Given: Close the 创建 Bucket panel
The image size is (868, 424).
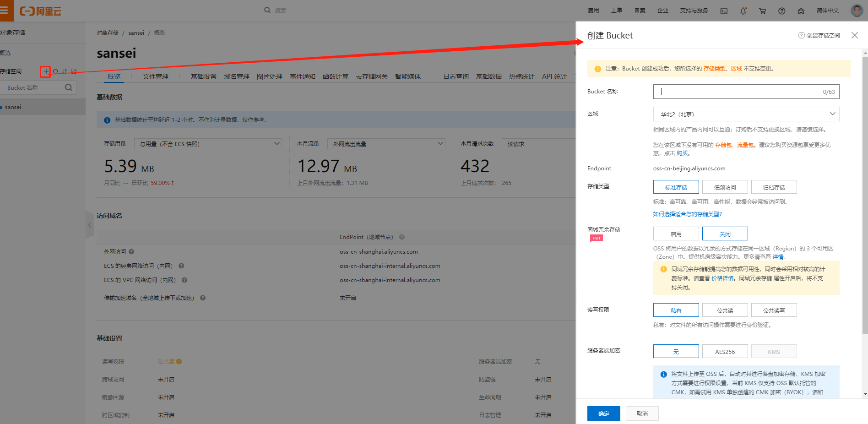Looking at the screenshot, I should (855, 35).
